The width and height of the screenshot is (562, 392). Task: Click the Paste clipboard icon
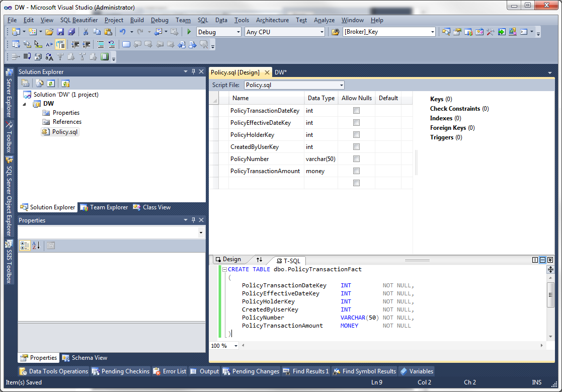[x=108, y=32]
